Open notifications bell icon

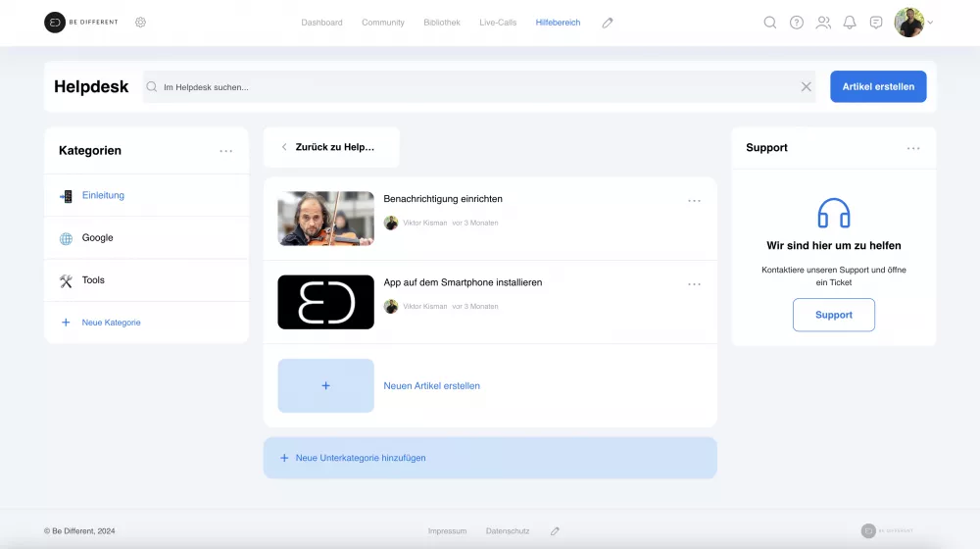click(x=850, y=23)
